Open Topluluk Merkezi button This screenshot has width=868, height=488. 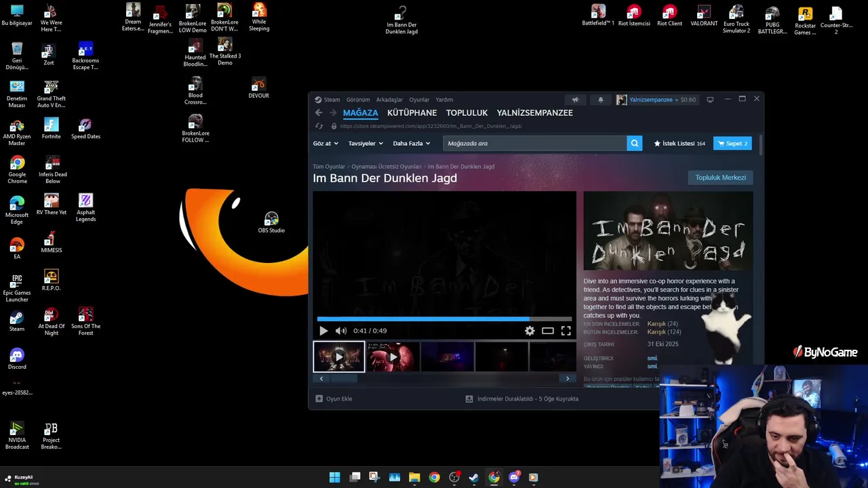pyautogui.click(x=720, y=178)
